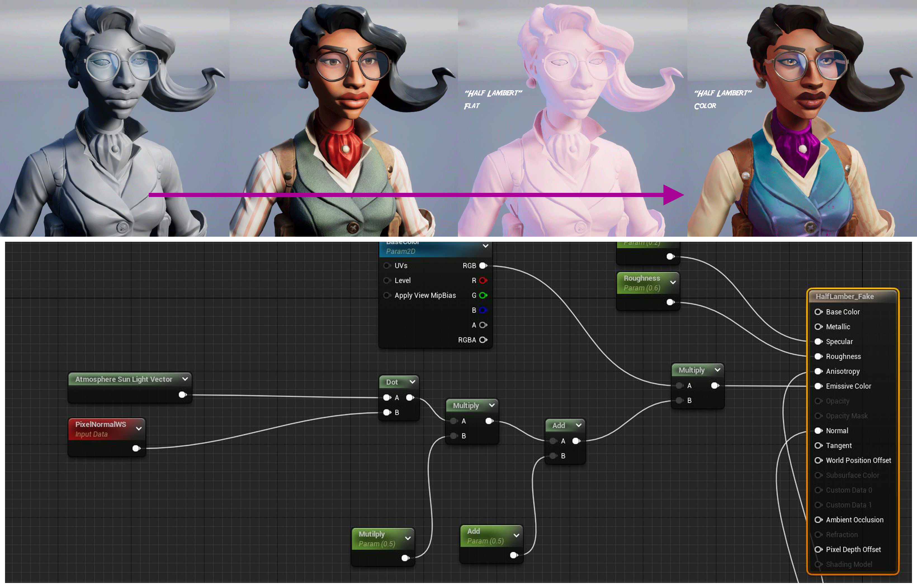917x588 pixels.
Task: Click the Dot node's B input pin
Action: coord(386,412)
